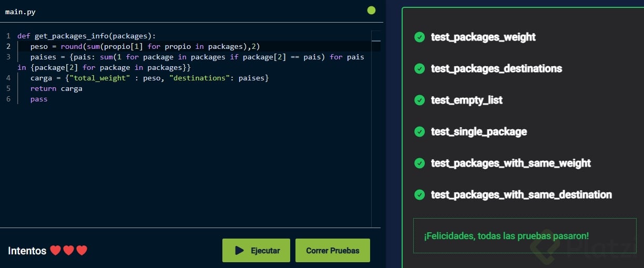This screenshot has width=644, height=268.
Task: Click the check icon for test_single_package
Action: (420, 132)
